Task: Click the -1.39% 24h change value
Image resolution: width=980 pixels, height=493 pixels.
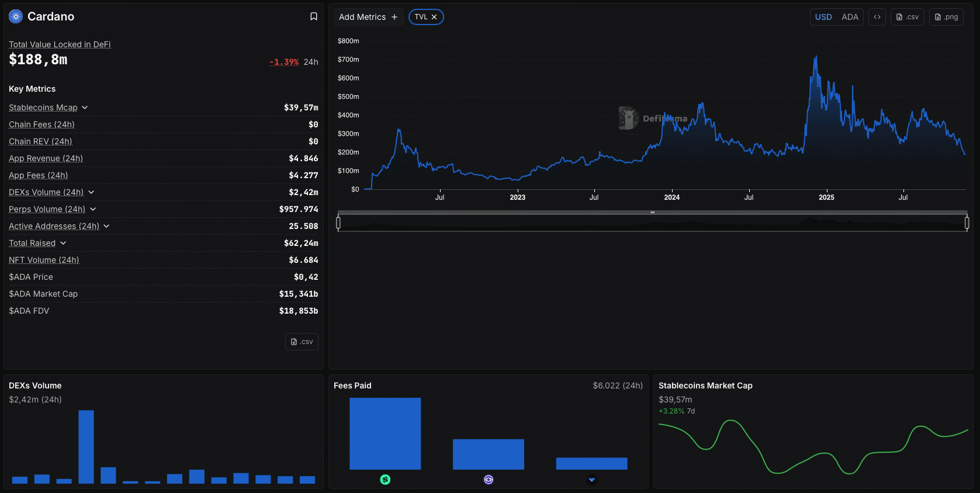Action: pos(284,62)
